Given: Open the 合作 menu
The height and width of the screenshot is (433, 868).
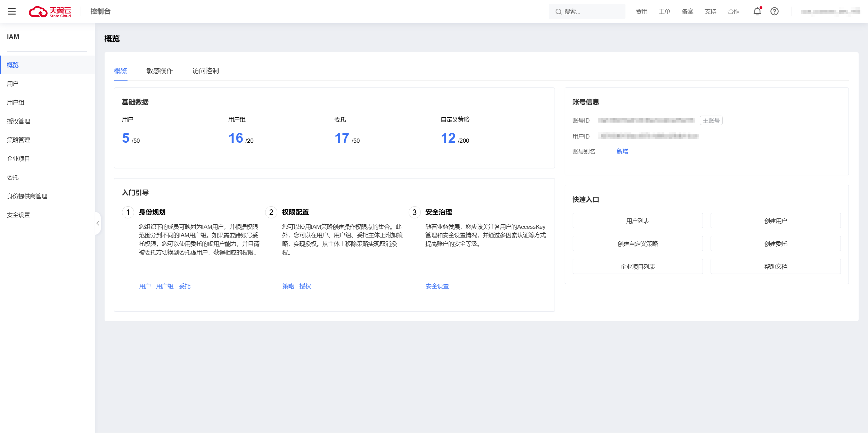Looking at the screenshot, I should [733, 11].
